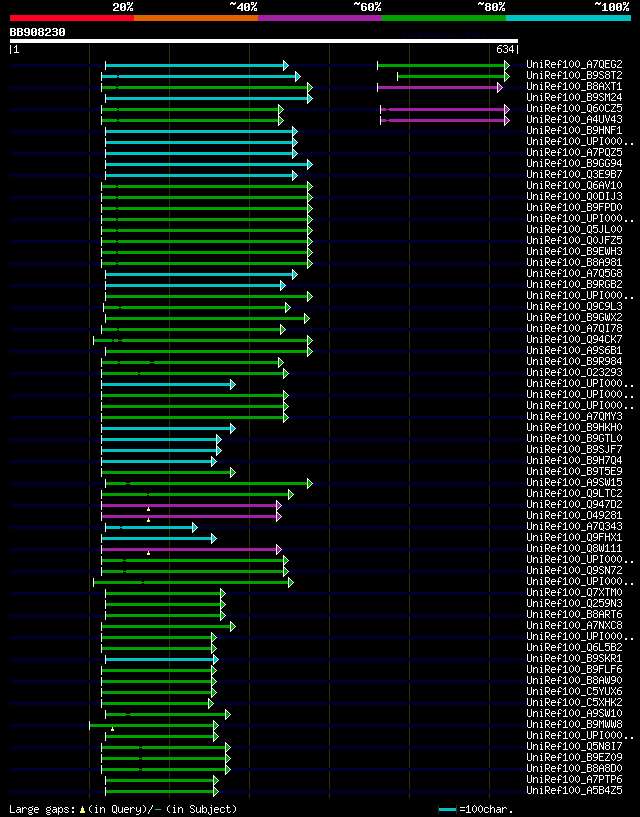Click the yellow query gap marker in Q947D2 row

[149, 509]
